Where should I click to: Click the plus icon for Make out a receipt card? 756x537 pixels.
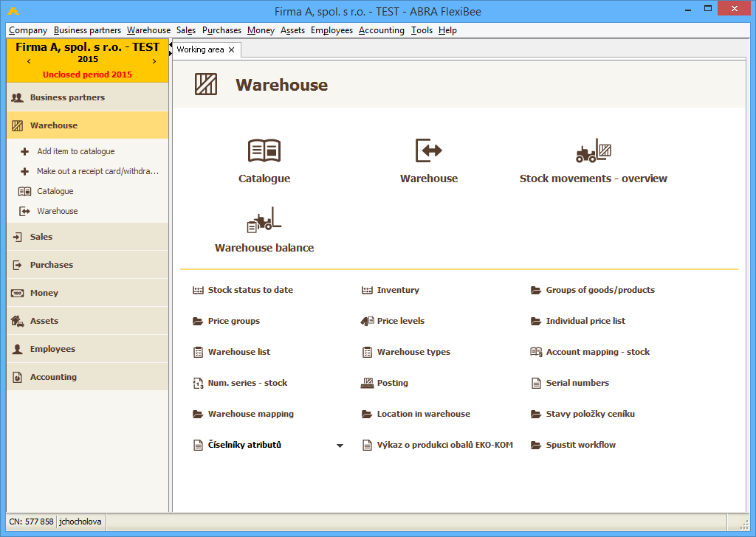tap(24, 171)
